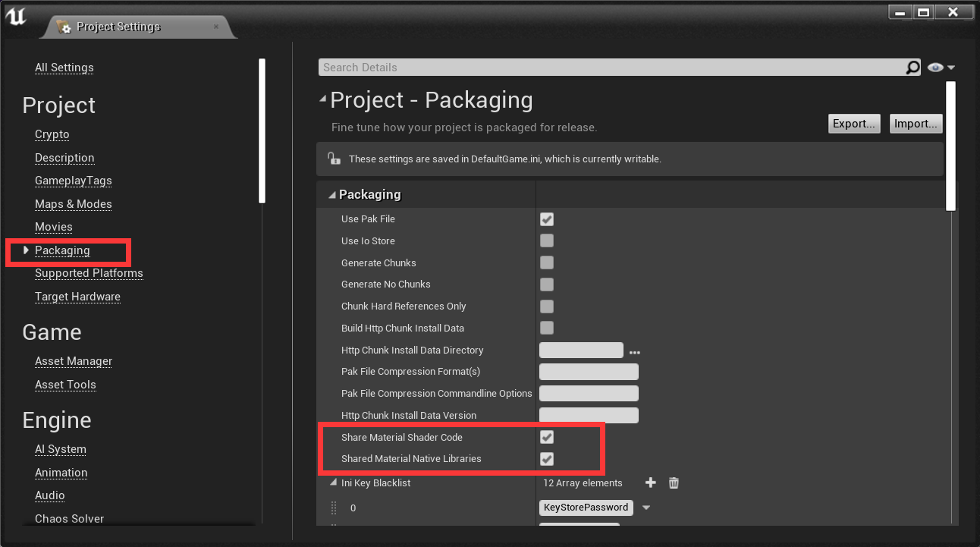
Task: Click inside the Search Details field
Action: pos(531,67)
